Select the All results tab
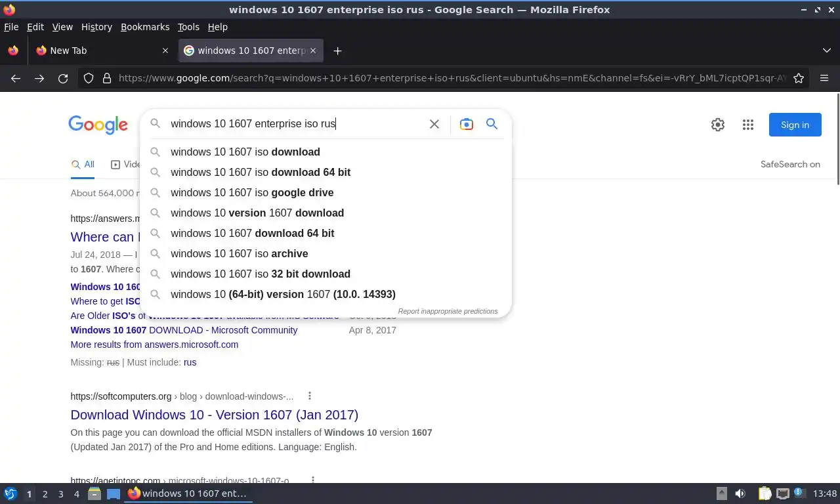The width and height of the screenshot is (840, 504). pyautogui.click(x=83, y=165)
